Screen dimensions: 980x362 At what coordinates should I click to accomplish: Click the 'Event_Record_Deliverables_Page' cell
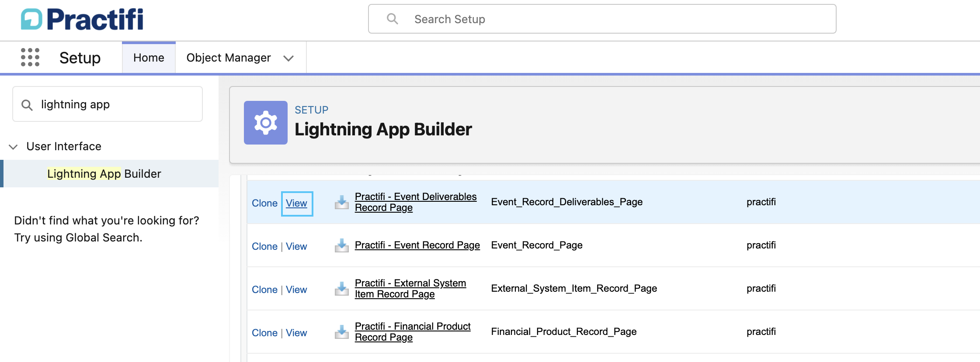(x=567, y=202)
